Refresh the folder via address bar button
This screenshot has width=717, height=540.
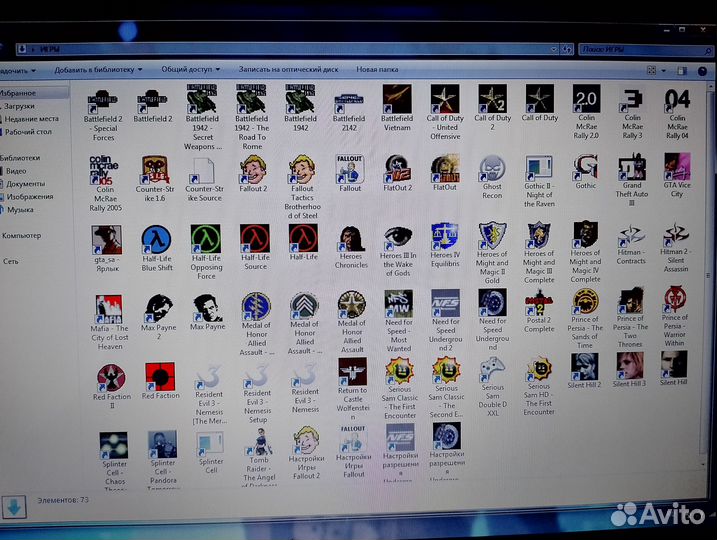click(567, 49)
